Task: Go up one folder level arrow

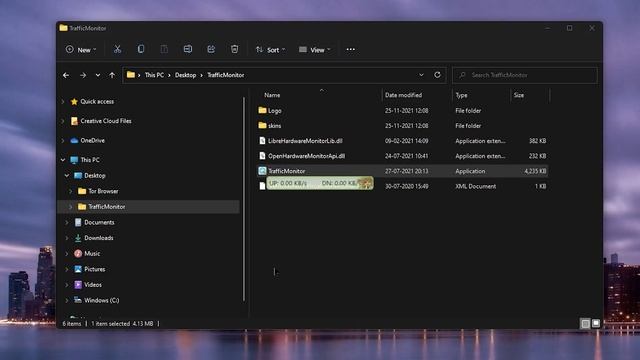Action: 112,75
